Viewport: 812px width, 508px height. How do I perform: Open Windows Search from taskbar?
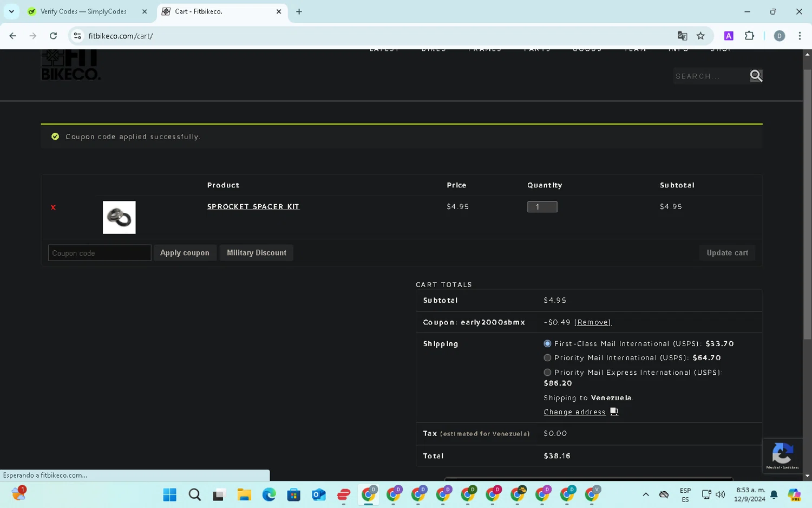click(194, 494)
